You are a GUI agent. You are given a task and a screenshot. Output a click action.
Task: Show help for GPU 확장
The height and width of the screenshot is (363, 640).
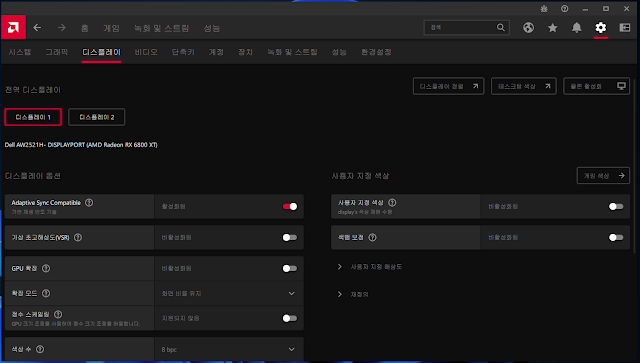point(46,268)
